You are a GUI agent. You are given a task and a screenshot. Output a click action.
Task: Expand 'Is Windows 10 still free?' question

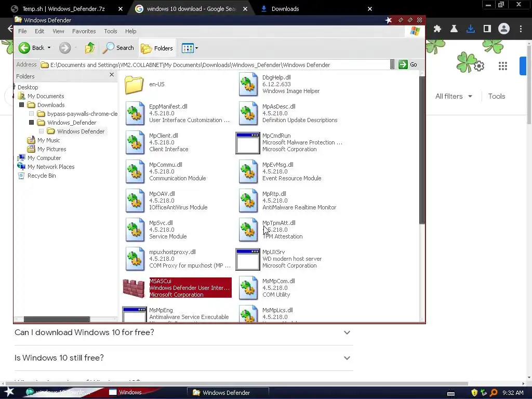pyautogui.click(x=183, y=358)
